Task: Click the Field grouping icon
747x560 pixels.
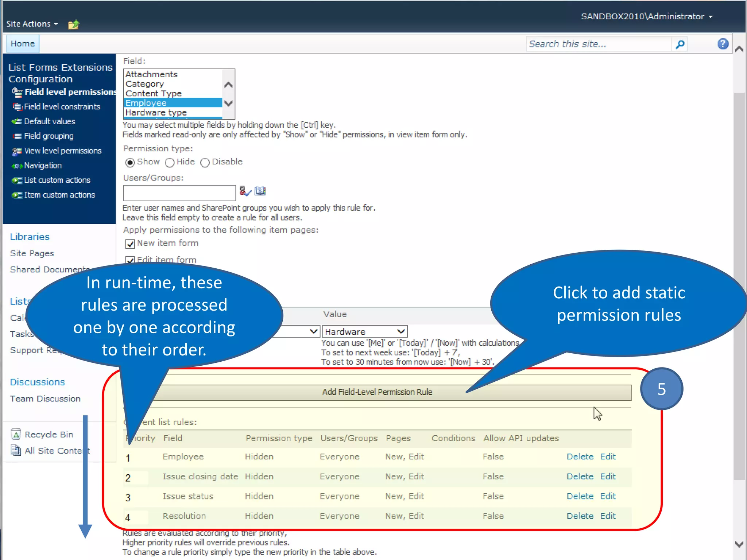Action: (x=18, y=136)
